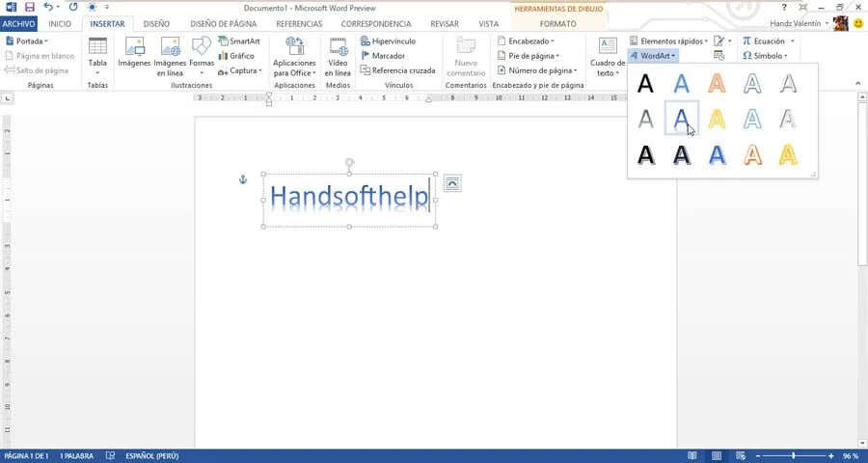This screenshot has height=463, width=868.
Task: Insert a chart with Gráfico
Action: (x=236, y=56)
